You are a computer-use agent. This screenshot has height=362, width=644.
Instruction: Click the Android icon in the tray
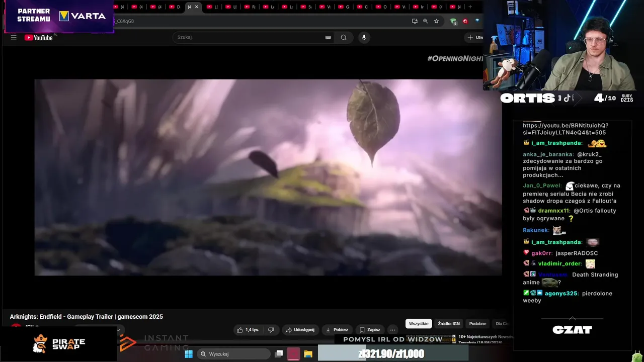[x=637, y=356]
